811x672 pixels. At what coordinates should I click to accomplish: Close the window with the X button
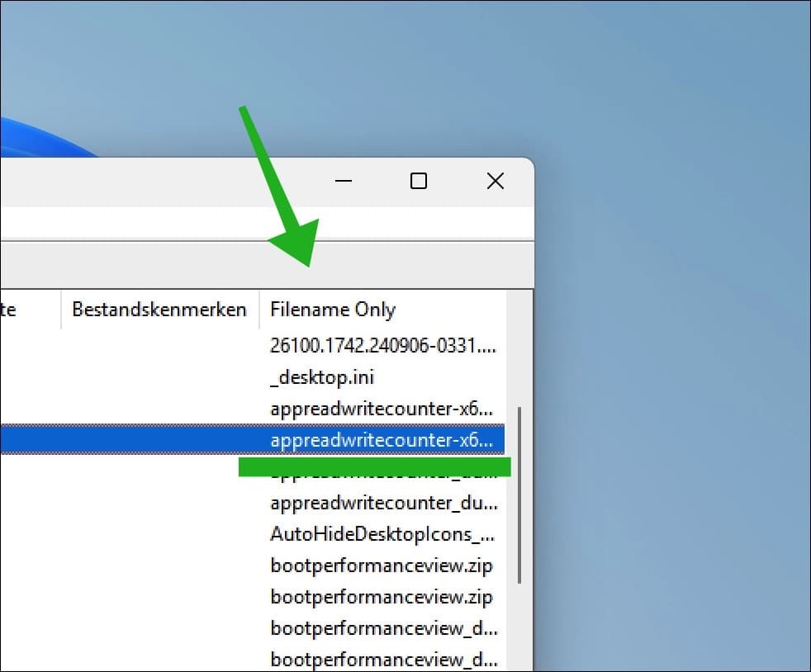tap(495, 182)
